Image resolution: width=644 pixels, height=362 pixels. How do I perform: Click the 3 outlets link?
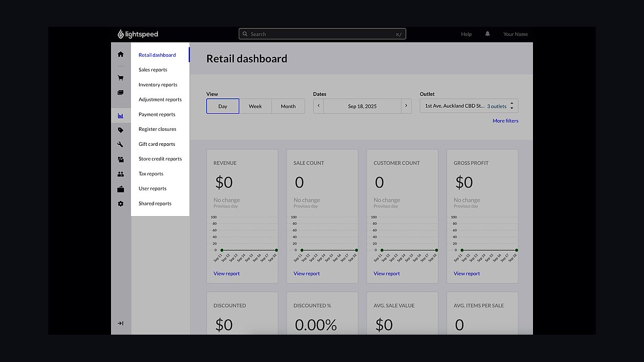[497, 106]
